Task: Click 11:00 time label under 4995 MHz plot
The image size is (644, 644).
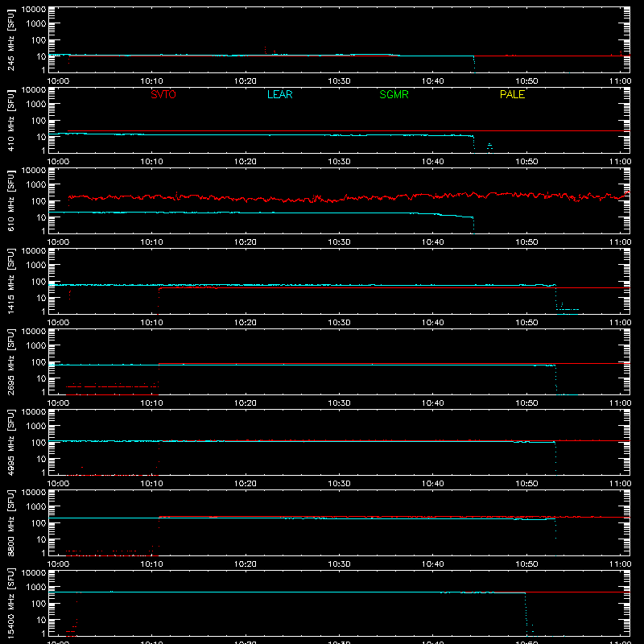Action: coord(620,484)
